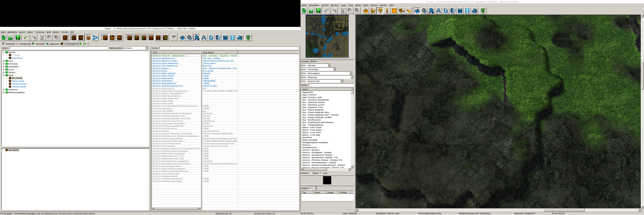Click the Sichtbar column header in group table
This screenshot has width=644, height=215.
(x=344, y=192)
